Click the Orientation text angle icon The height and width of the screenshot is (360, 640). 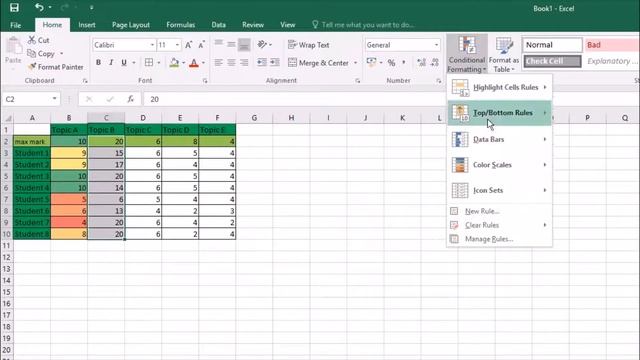coord(262,44)
